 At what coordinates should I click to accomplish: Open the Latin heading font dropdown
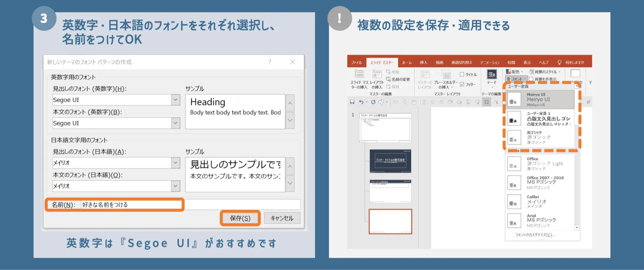pyautogui.click(x=175, y=100)
